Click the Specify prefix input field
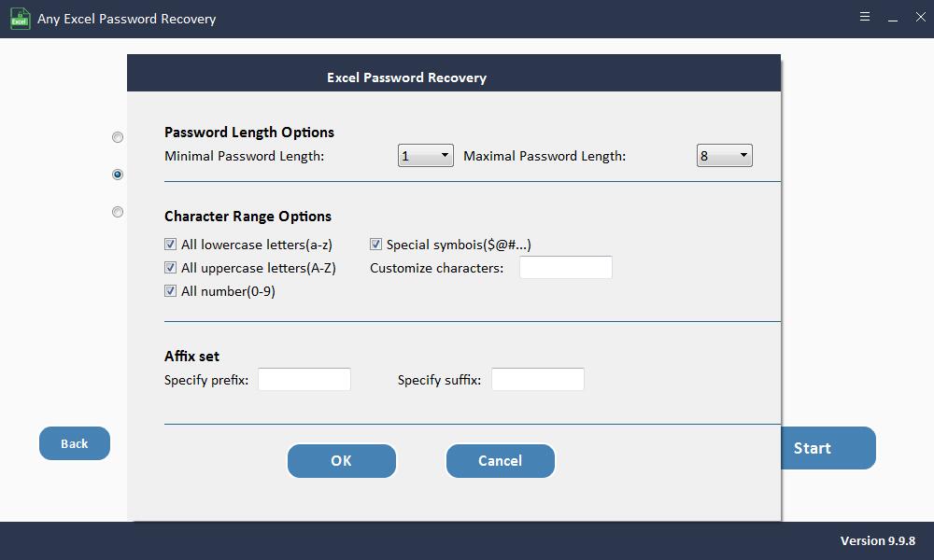Viewport: 934px width, 560px height. (304, 379)
